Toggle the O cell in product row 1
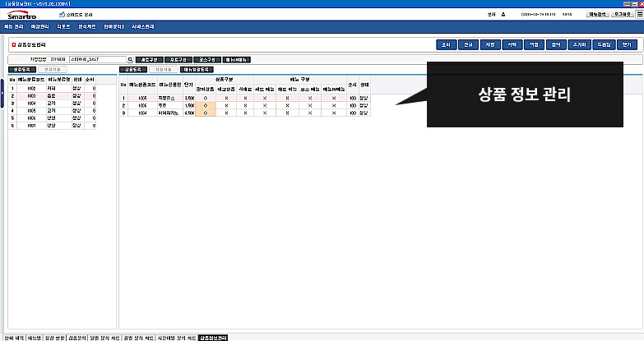The image size is (644, 341). pos(206,98)
